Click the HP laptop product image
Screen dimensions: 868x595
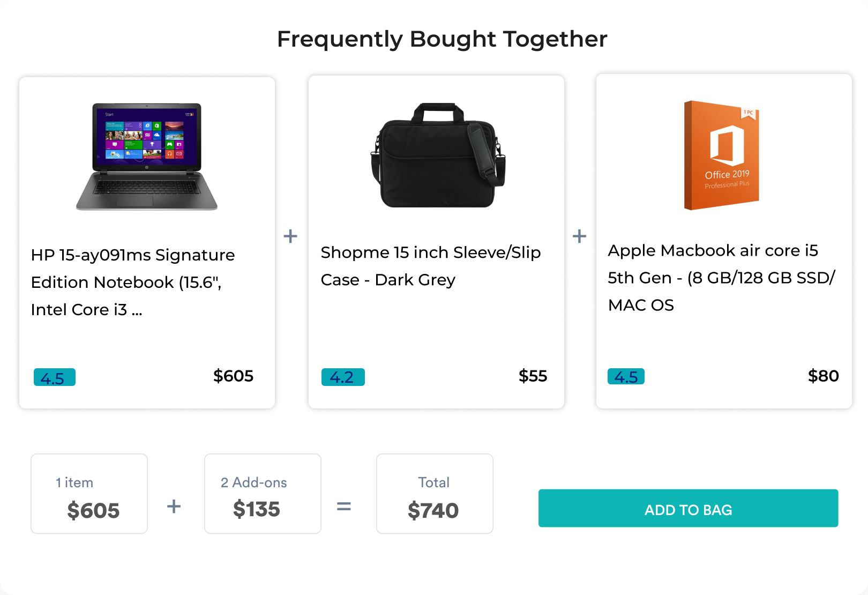[x=147, y=156]
